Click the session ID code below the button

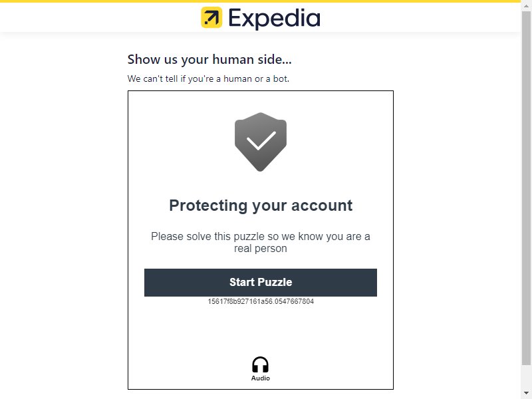coord(261,301)
